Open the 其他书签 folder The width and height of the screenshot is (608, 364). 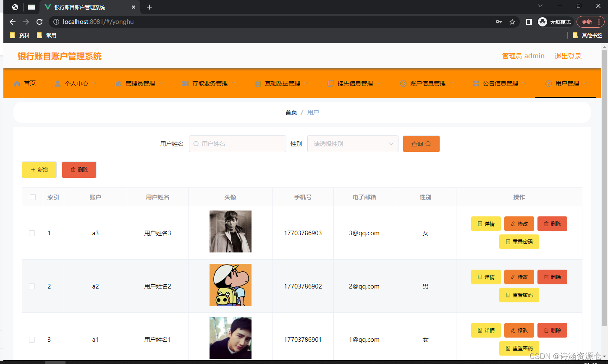(x=587, y=36)
